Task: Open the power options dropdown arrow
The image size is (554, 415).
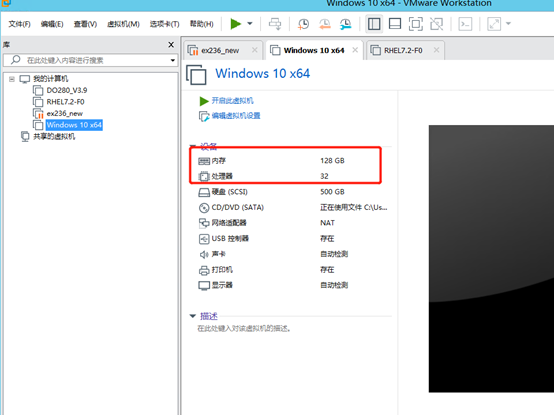Action: tap(250, 24)
